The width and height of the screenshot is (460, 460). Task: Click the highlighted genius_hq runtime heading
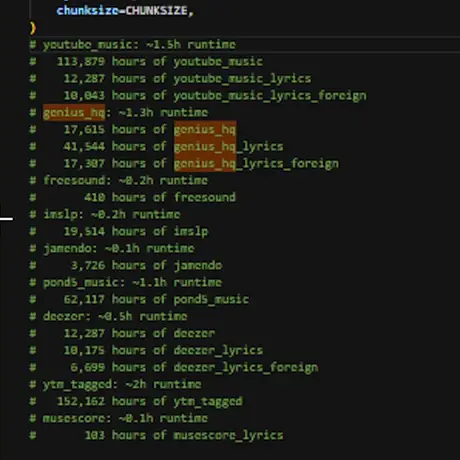click(x=74, y=113)
